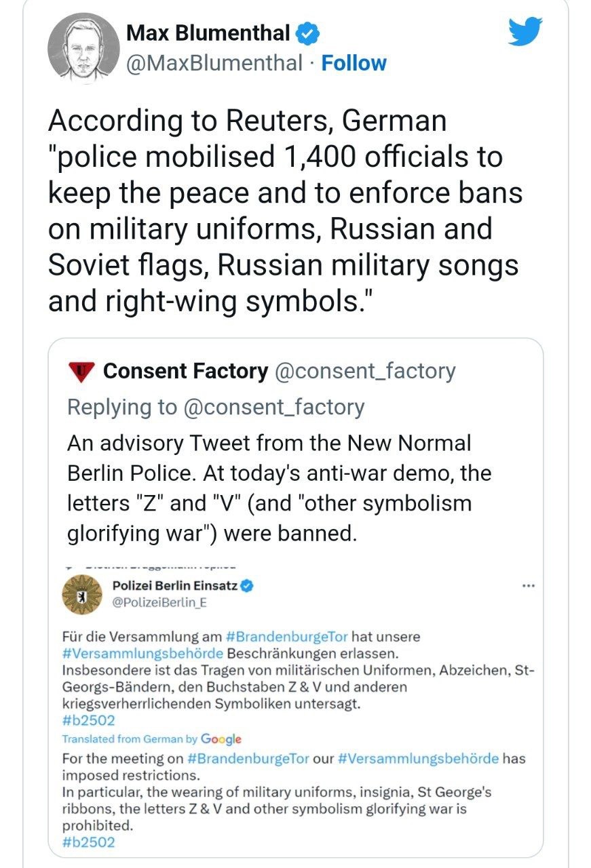
Task: Open the quoted tweet text about letters "Z" and "V"
Action: tap(279, 488)
